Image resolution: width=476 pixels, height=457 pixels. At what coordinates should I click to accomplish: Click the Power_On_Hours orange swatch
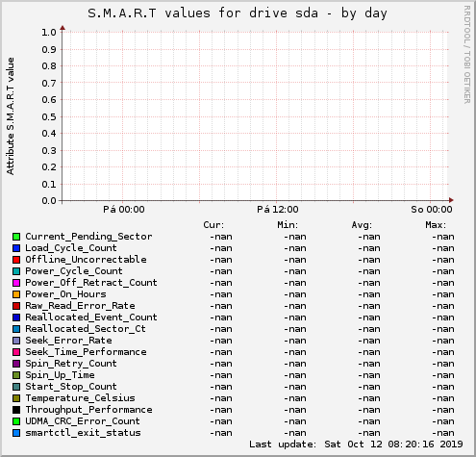(16, 294)
